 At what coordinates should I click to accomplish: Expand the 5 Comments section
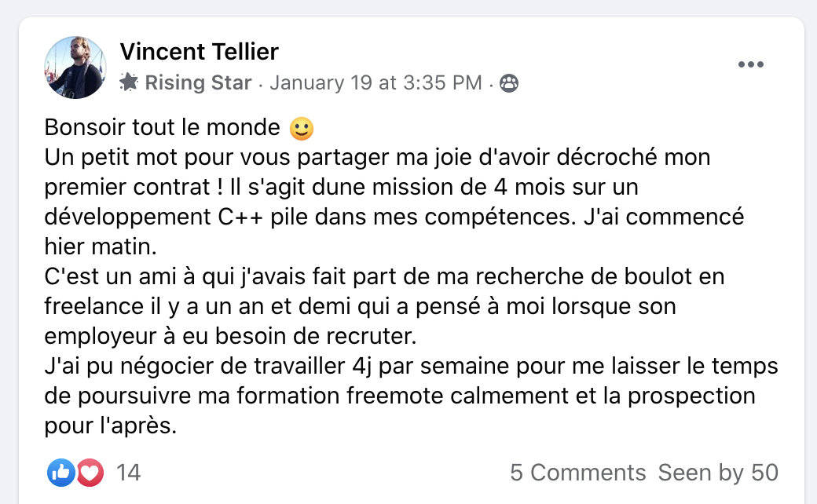[x=577, y=473]
